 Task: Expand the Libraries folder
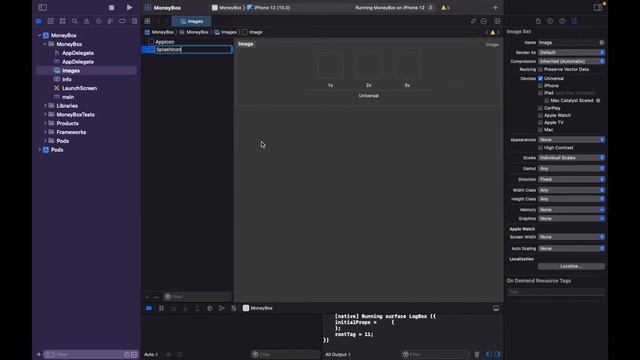[45, 106]
